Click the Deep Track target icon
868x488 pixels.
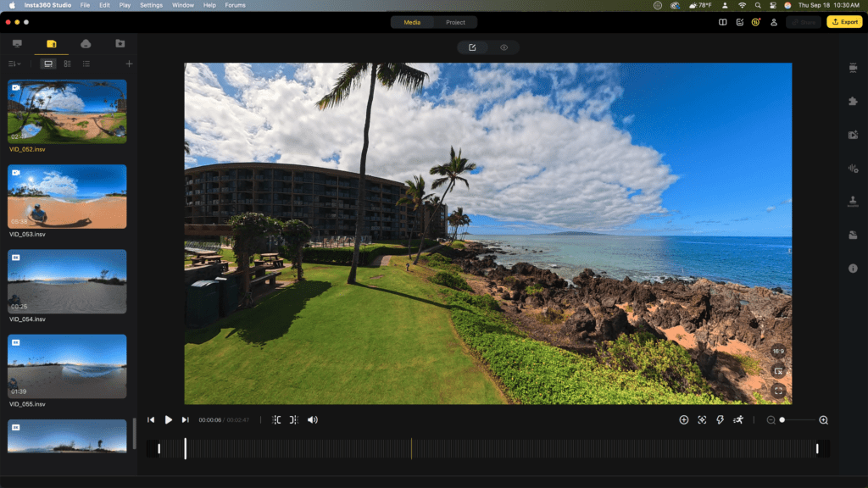click(702, 420)
